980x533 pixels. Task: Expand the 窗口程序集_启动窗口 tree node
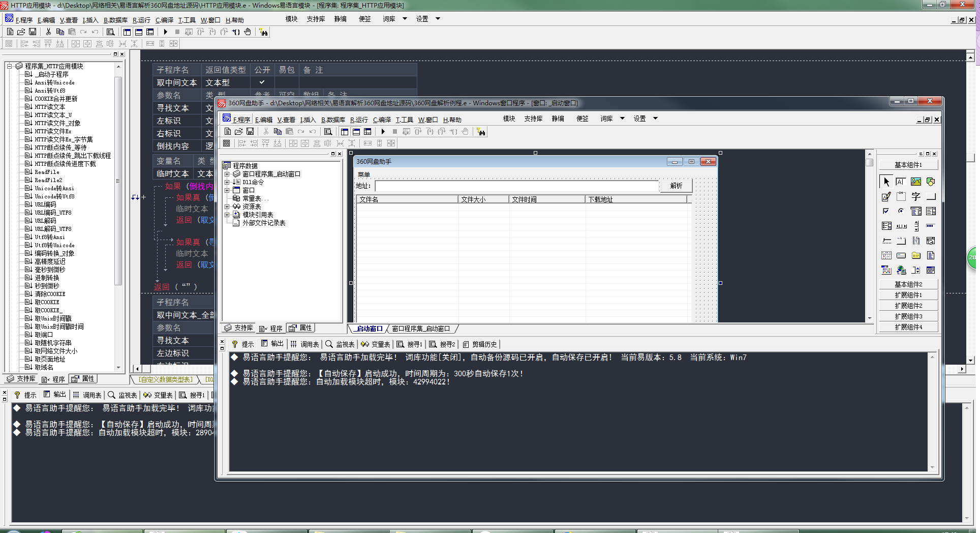pyautogui.click(x=227, y=174)
